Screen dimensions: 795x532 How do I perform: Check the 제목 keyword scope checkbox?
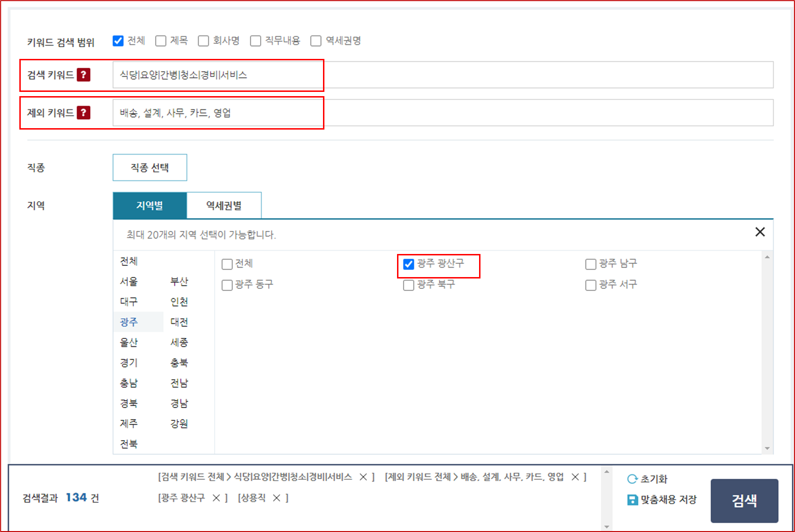tap(161, 41)
